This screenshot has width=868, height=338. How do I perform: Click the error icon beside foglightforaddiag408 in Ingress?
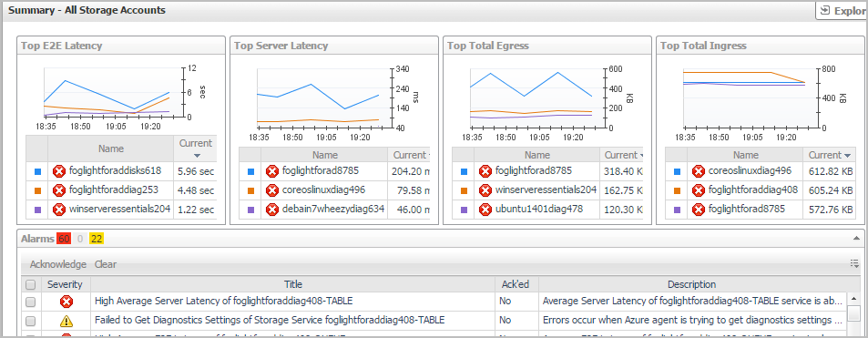698,190
